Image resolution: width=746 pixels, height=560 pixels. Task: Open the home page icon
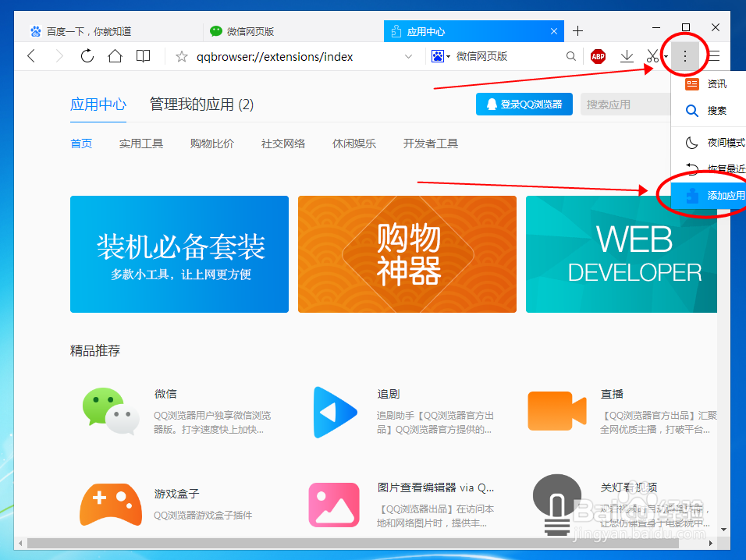click(x=115, y=56)
